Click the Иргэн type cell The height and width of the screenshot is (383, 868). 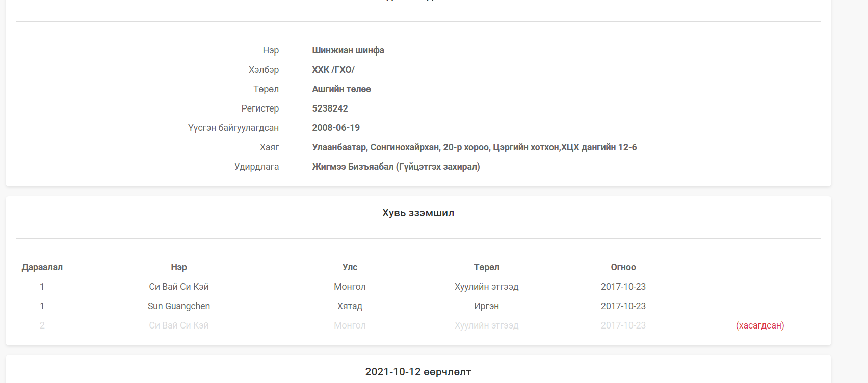tap(486, 306)
